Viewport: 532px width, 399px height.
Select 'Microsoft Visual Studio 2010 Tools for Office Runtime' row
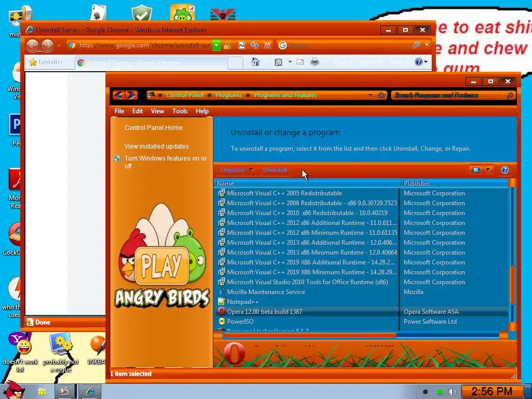[x=362, y=282]
